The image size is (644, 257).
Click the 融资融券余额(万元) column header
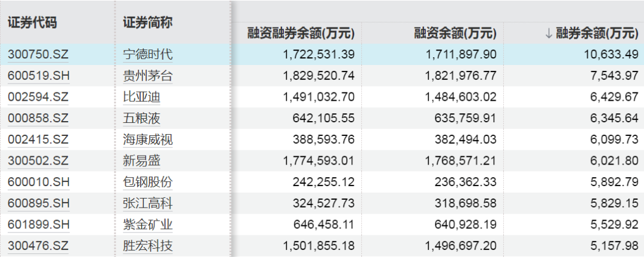coord(301,33)
